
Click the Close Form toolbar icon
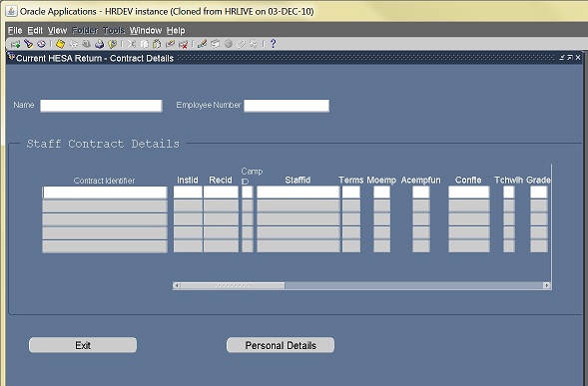[x=112, y=44]
